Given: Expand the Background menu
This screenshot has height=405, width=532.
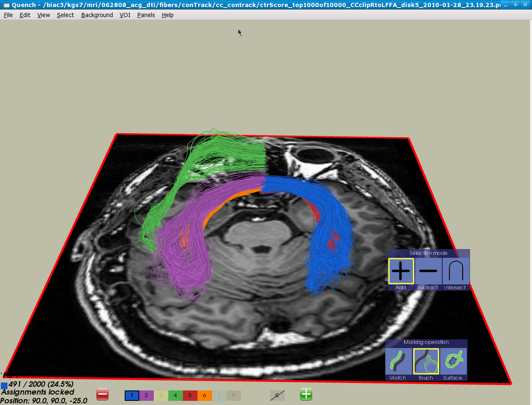Looking at the screenshot, I should [97, 15].
